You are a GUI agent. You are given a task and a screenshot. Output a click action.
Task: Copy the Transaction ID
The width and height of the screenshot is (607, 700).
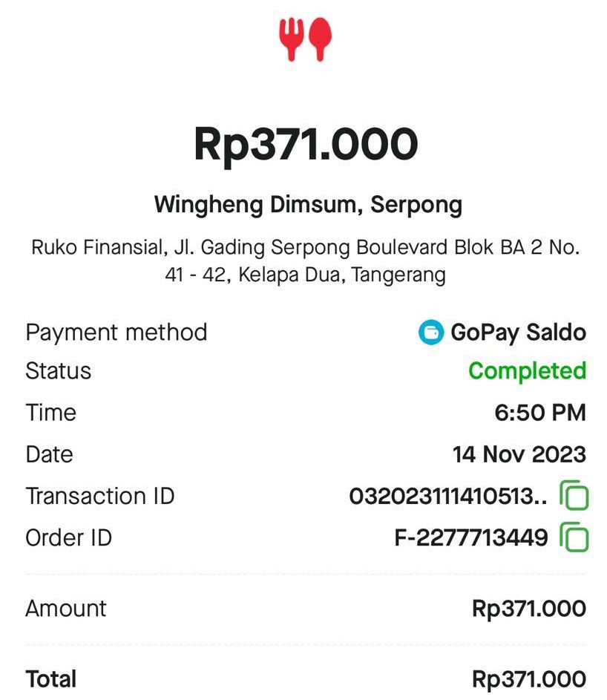(574, 496)
